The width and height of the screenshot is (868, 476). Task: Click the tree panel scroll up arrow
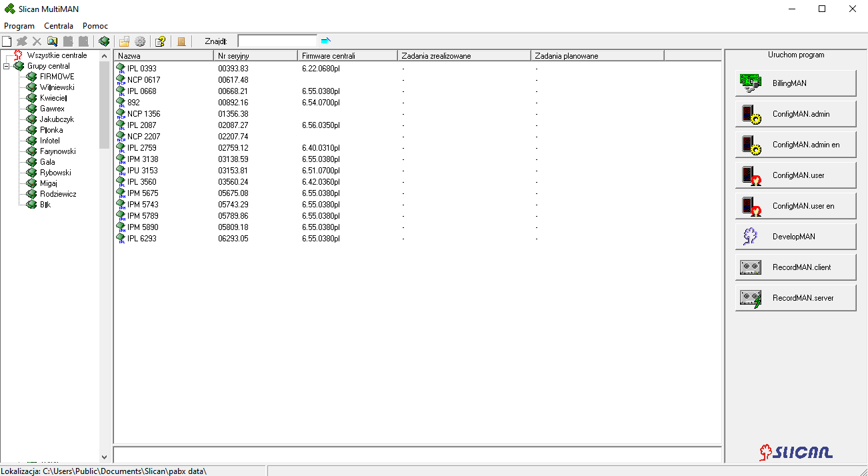click(x=104, y=56)
